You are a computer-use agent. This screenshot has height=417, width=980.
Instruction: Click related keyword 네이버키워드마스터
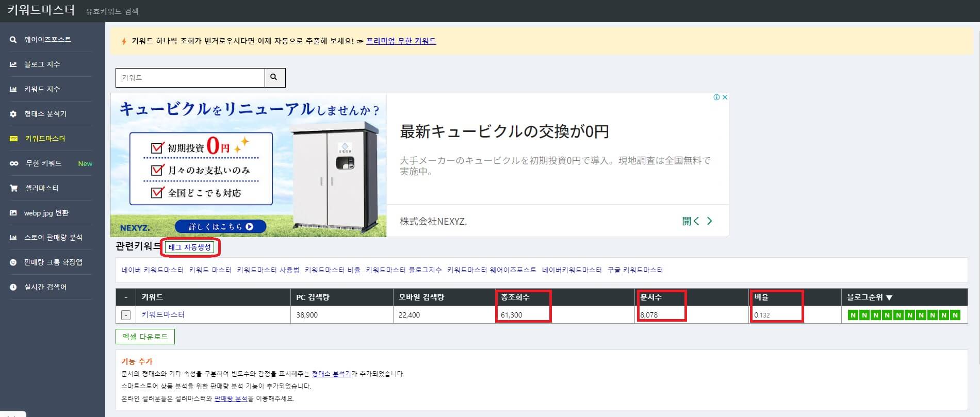pyautogui.click(x=572, y=270)
